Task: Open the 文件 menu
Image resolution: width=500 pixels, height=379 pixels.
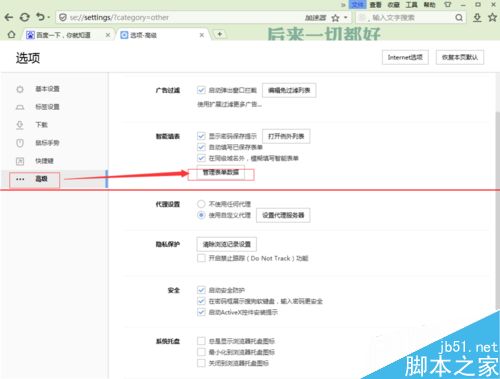Action: click(x=357, y=5)
